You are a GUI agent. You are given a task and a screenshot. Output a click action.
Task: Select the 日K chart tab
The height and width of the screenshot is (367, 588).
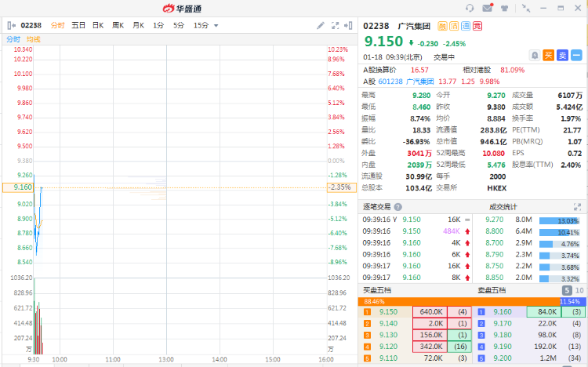click(x=98, y=25)
